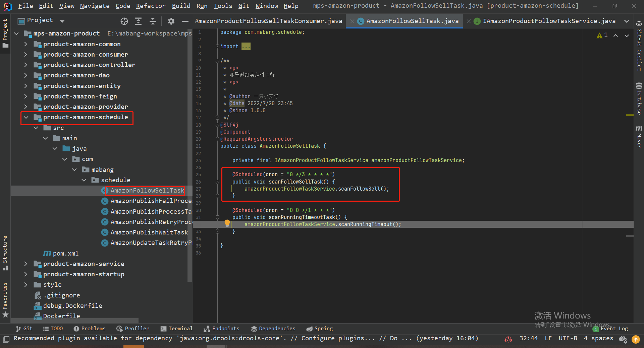Open the Project view dropdown arrow
The image size is (644, 348).
(x=62, y=21)
